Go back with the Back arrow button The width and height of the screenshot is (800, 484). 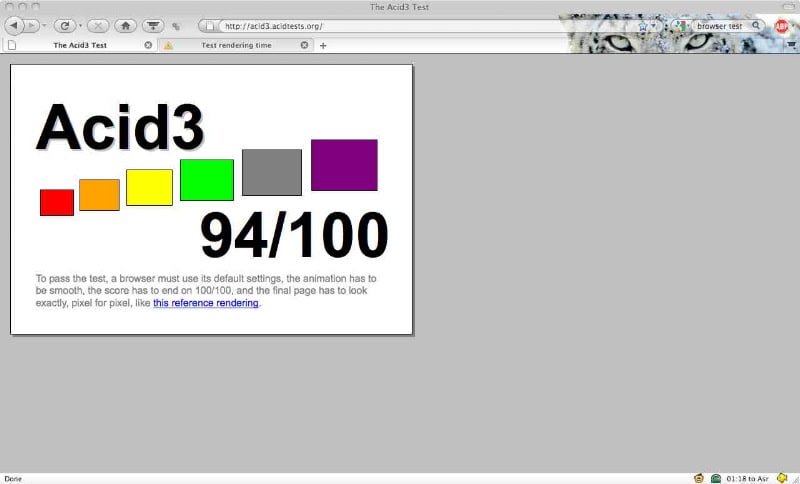pos(14,25)
